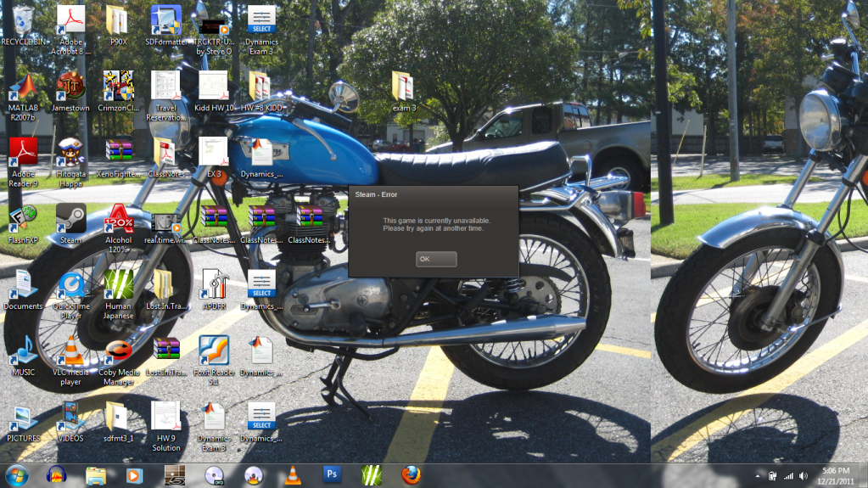Select the Foxit Reader 5.1 shortcut
This screenshot has width=868, height=488.
click(214, 362)
